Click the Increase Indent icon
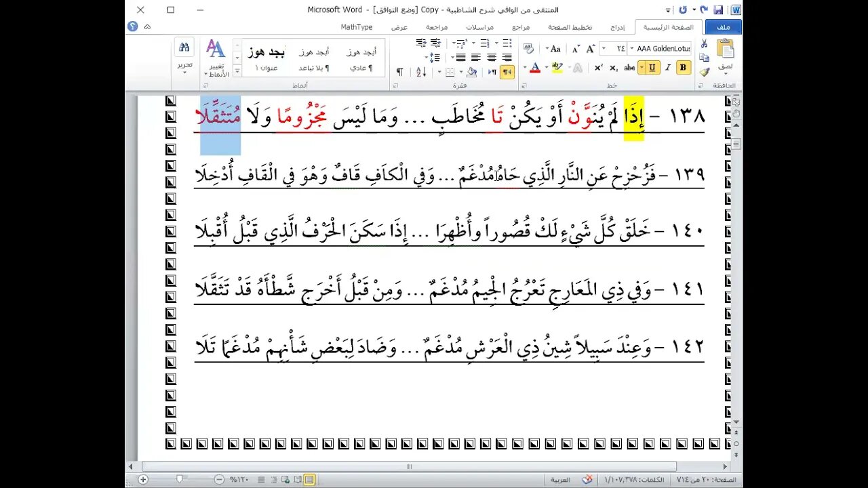868x488 pixels. point(421,43)
